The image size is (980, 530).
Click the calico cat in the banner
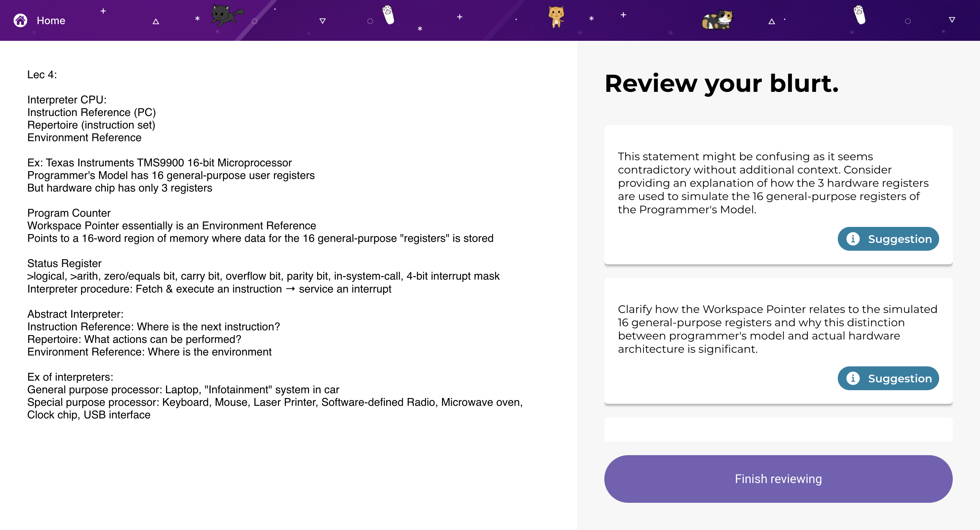pos(717,20)
